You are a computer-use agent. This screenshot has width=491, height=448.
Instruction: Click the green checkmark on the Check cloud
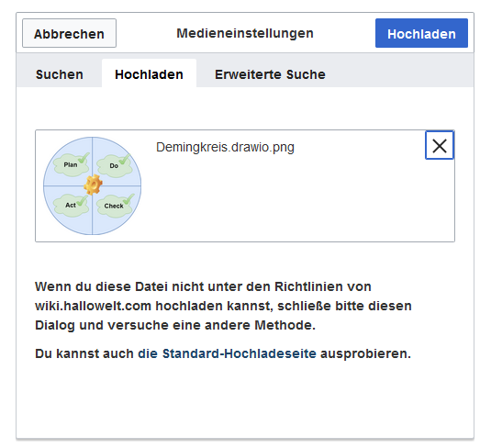[x=128, y=199]
